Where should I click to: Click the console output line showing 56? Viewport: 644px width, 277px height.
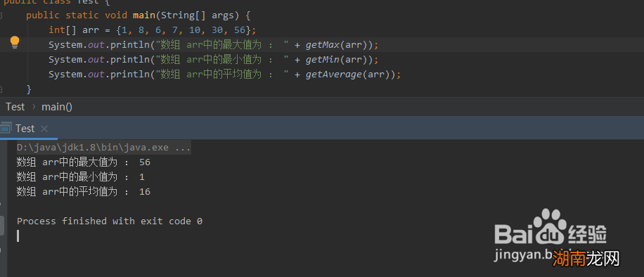click(x=84, y=162)
